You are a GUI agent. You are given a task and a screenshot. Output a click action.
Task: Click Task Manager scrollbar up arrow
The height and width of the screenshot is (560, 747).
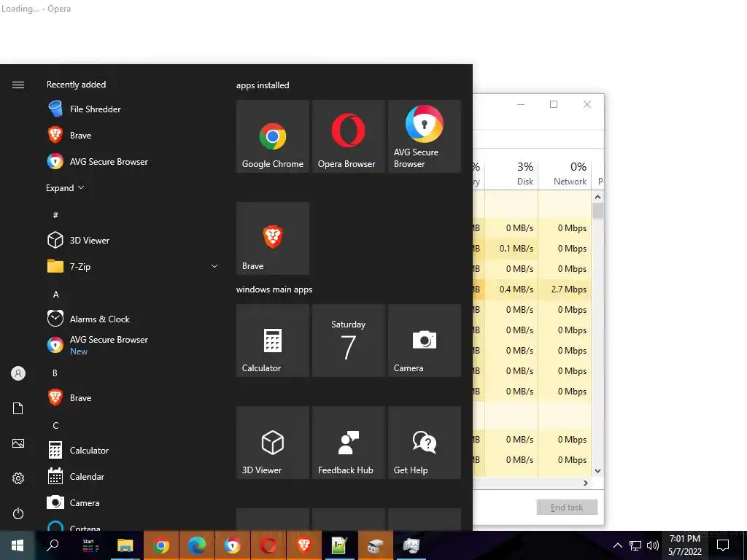(x=598, y=197)
